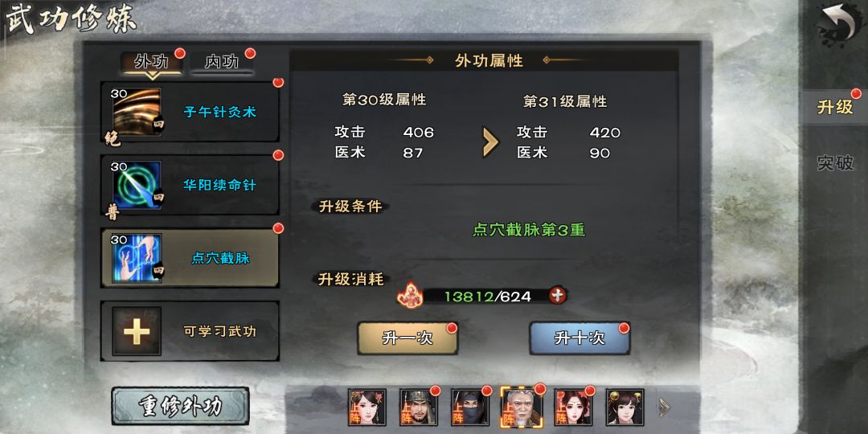Viewport: 868px width, 434px height.
Task: Open the 升级 side tab
Action: pos(835,108)
